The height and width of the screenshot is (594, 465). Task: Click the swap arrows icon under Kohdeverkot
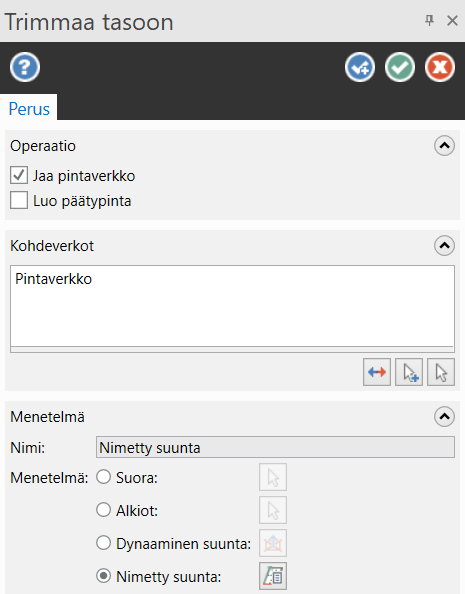(377, 372)
